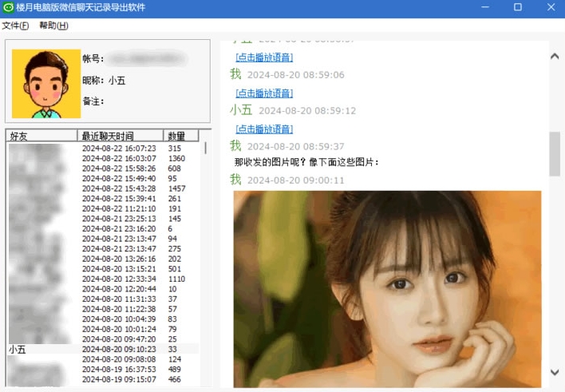Sort by the 好友 column header
Image resolution: width=565 pixels, height=392 pixels.
[41, 136]
